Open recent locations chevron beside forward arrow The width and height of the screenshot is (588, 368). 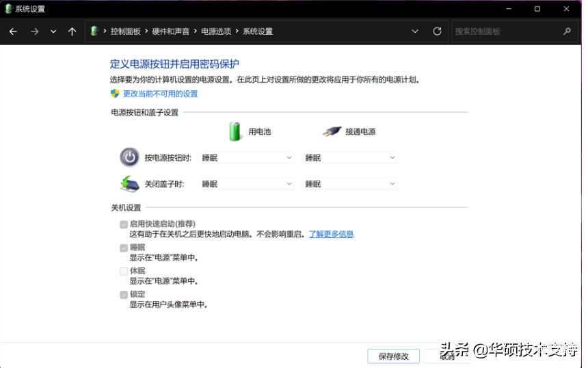click(x=53, y=31)
